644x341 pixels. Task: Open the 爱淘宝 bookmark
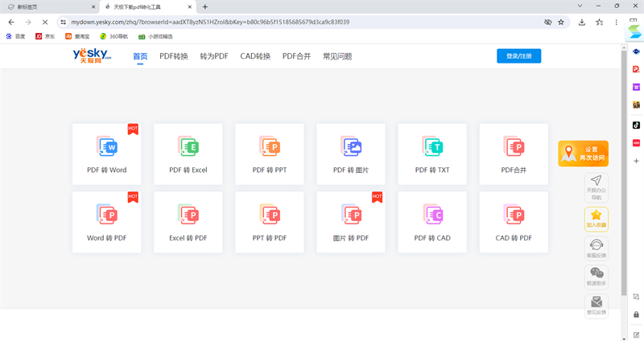coord(77,36)
